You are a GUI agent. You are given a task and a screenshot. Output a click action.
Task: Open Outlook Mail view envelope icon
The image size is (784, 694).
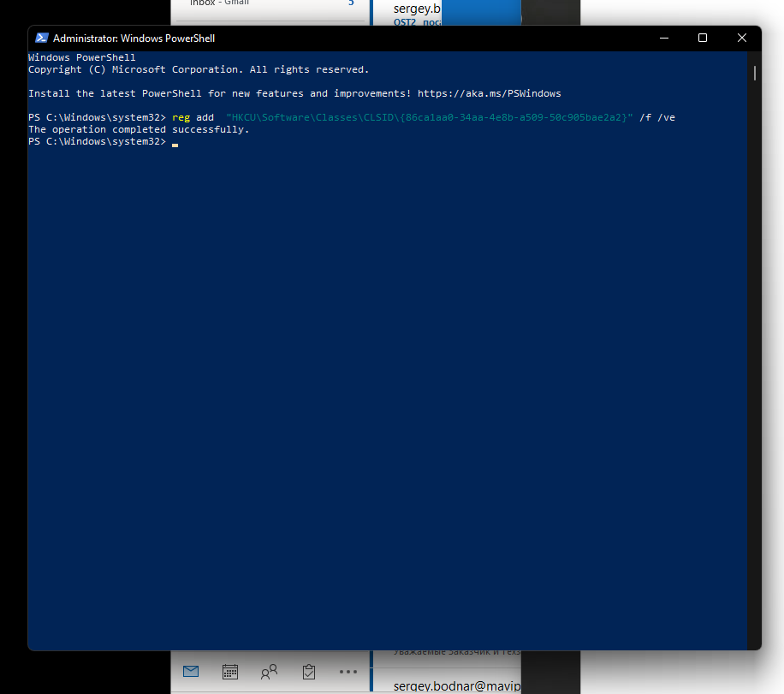tap(190, 671)
